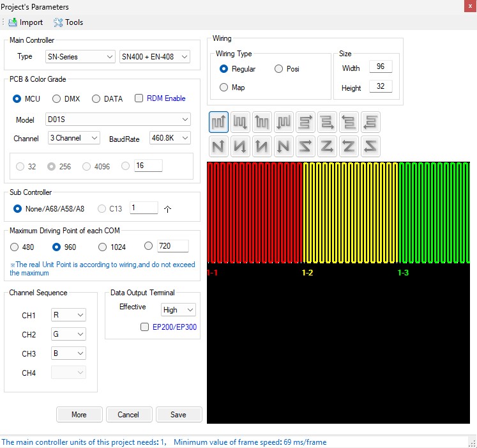Choose Z-shaped wiring with left arrow on top

(x=349, y=146)
